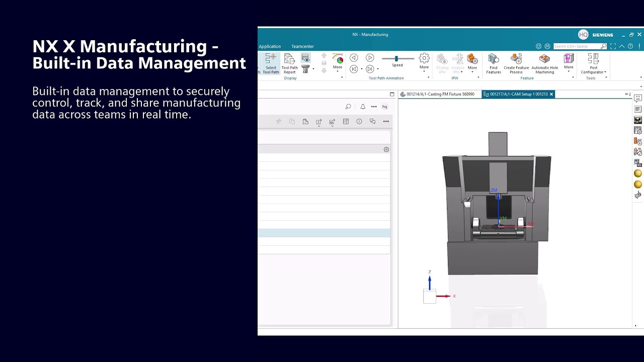644x362 pixels.
Task: Click the machine tool 3D model
Action: [x=497, y=204]
